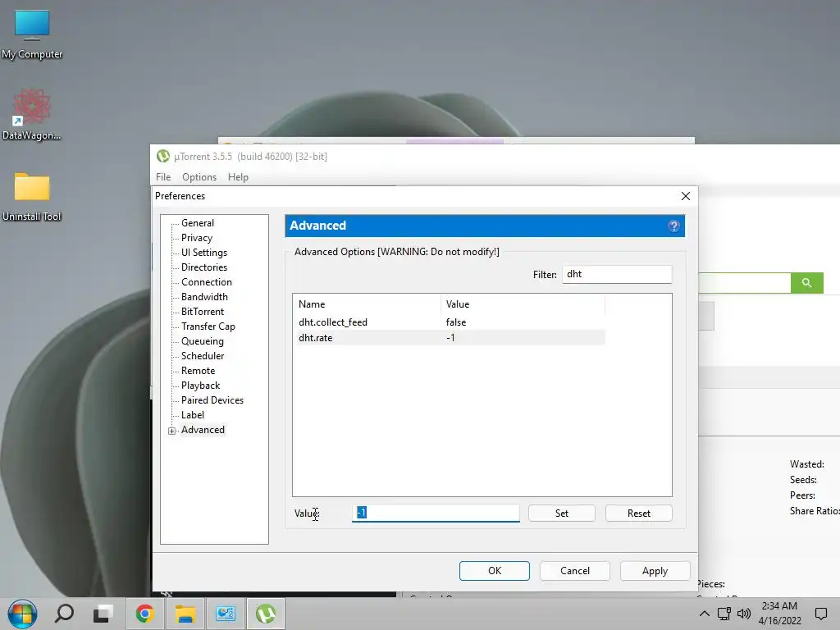Close the Preferences dialog
The width and height of the screenshot is (840, 630).
click(685, 196)
